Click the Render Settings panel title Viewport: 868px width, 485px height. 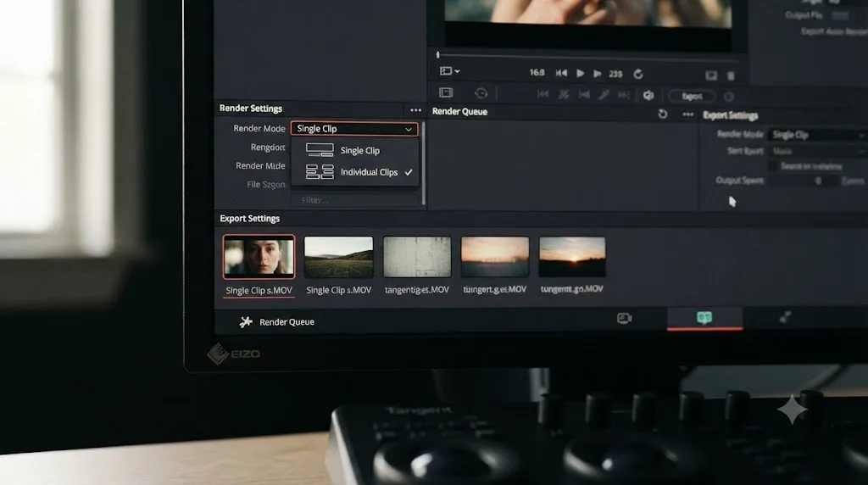(x=251, y=109)
